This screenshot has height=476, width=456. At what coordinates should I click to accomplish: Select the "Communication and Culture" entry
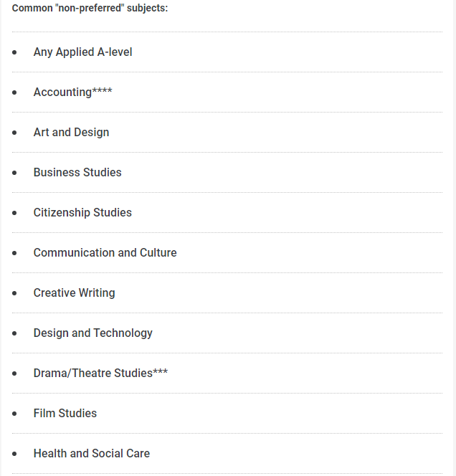point(105,253)
